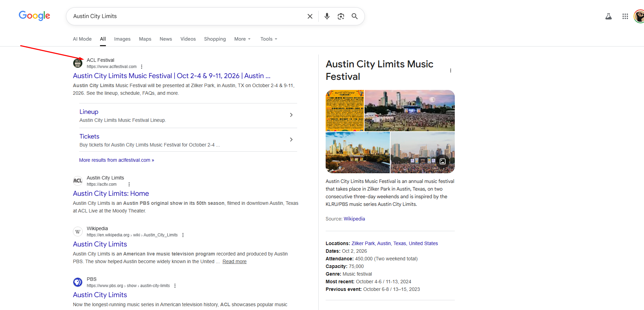Click More results from aclfestival.com
The image size is (644, 310).
(x=116, y=160)
